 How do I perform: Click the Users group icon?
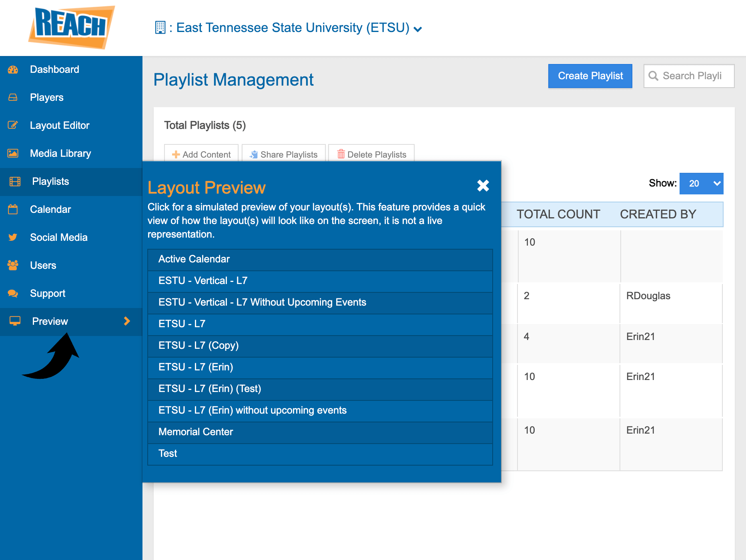(13, 265)
